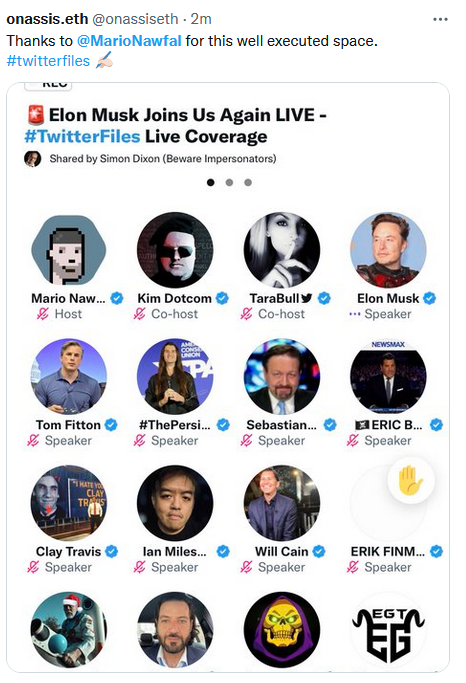Open the #twitterfiles hashtag in tweet text

(x=48, y=61)
